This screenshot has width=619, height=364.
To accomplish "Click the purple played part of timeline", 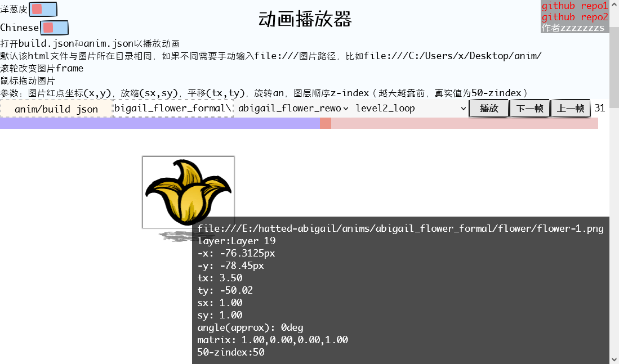I will point(158,124).
